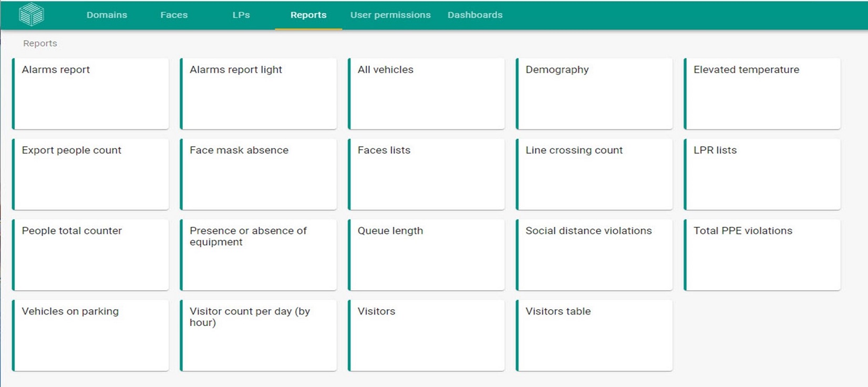The image size is (868, 387).
Task: Open the Dashboards tab
Action: coord(475,15)
